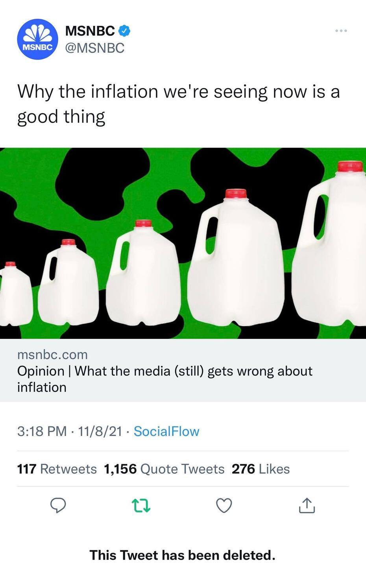Click the blue verified badge
This screenshot has height=588, width=366.
coord(124,30)
